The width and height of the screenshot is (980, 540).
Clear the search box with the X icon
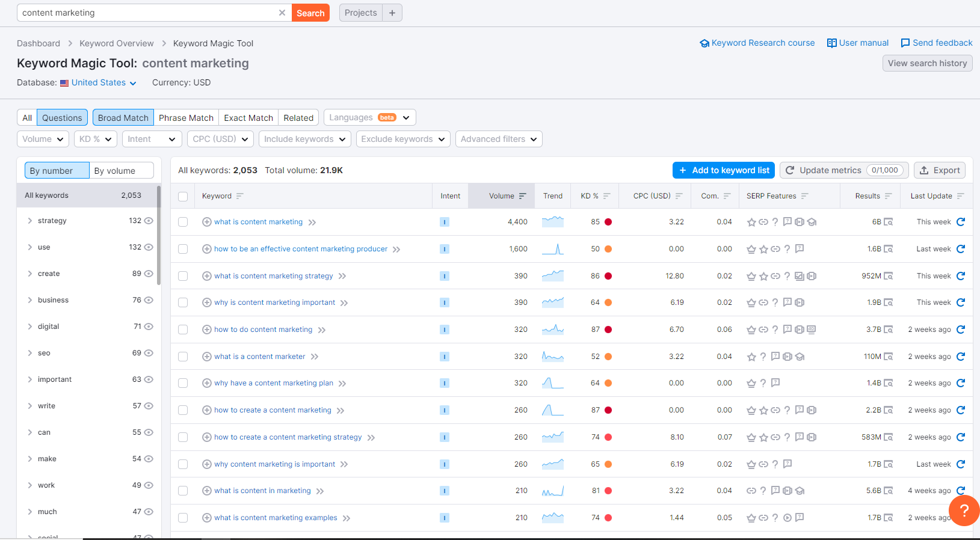pyautogui.click(x=282, y=13)
